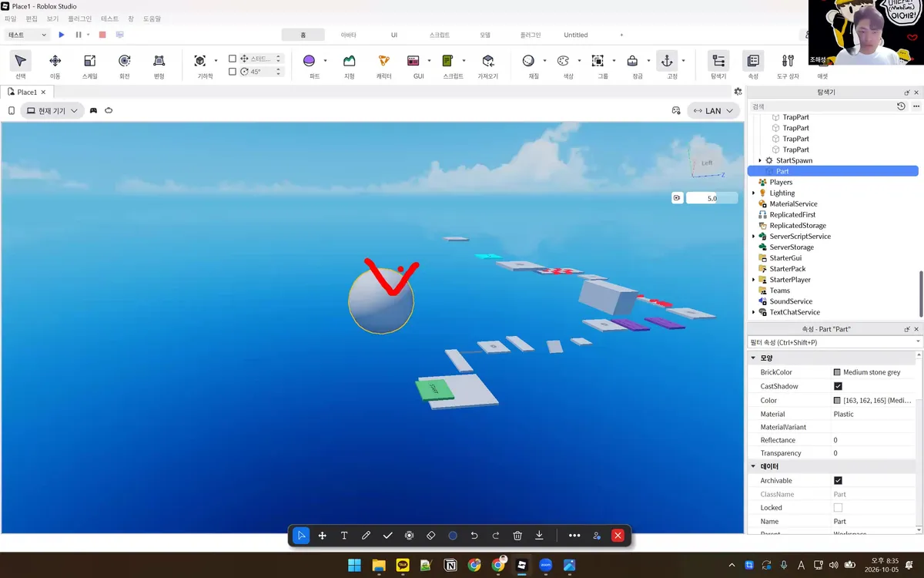Click the gamepad controller icon in viewport bar

(93, 110)
